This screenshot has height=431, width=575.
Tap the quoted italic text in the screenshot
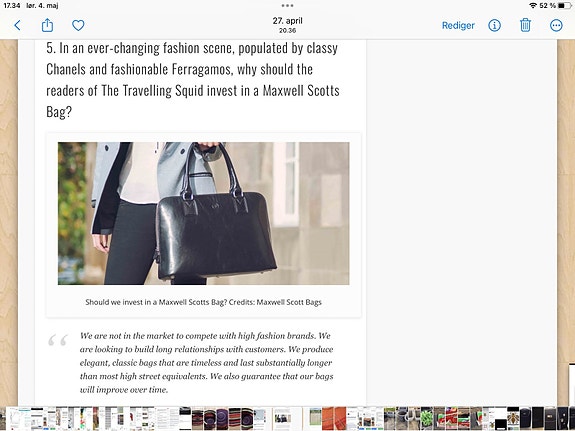point(206,362)
